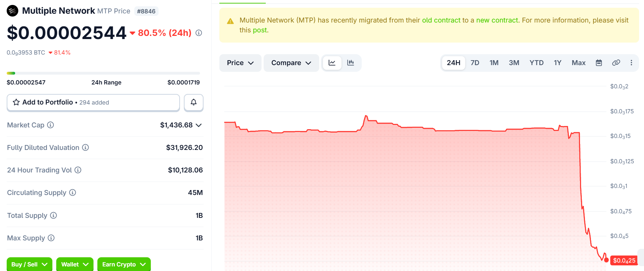Click the $0.00002547 range low value
The width and height of the screenshot is (644, 271).
(26, 82)
